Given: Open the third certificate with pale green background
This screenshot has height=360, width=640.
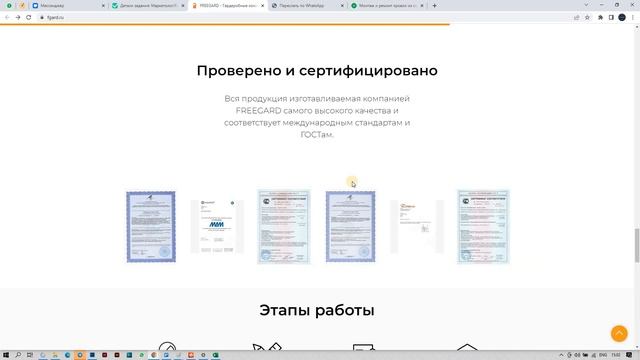Looking at the screenshot, I should click(284, 227).
